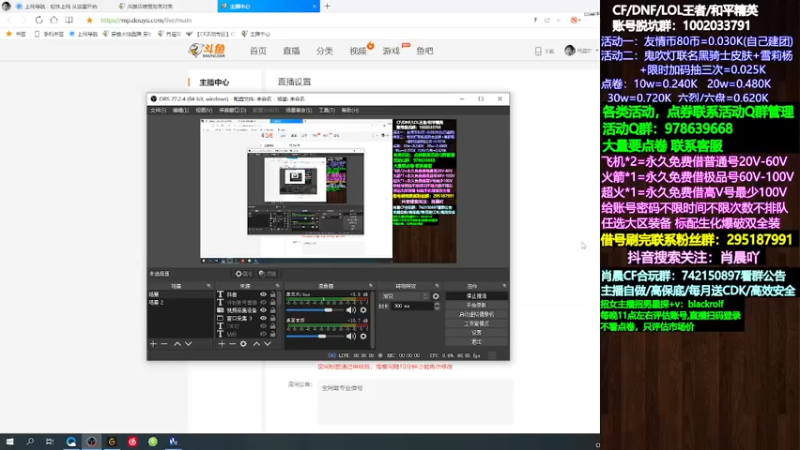Viewport: 800px width, 450px height.
Task: Click the favorites star in address bar
Action: (89, 20)
